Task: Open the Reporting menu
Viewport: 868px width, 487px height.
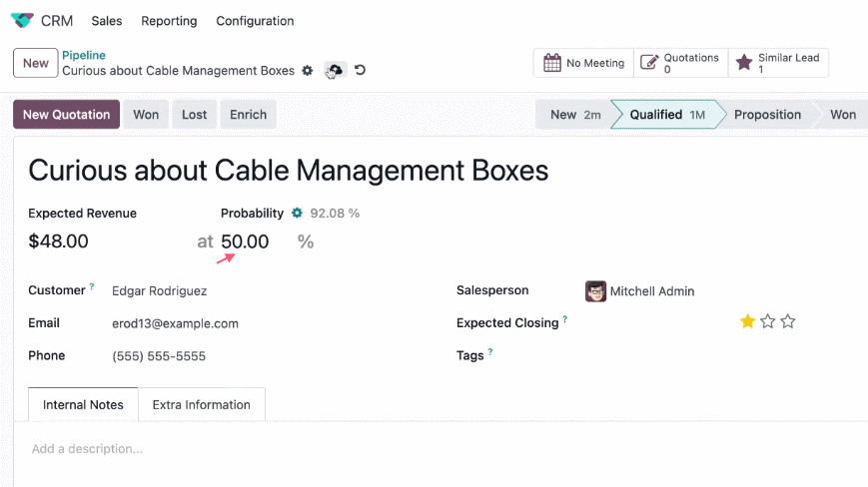Action: pos(169,21)
